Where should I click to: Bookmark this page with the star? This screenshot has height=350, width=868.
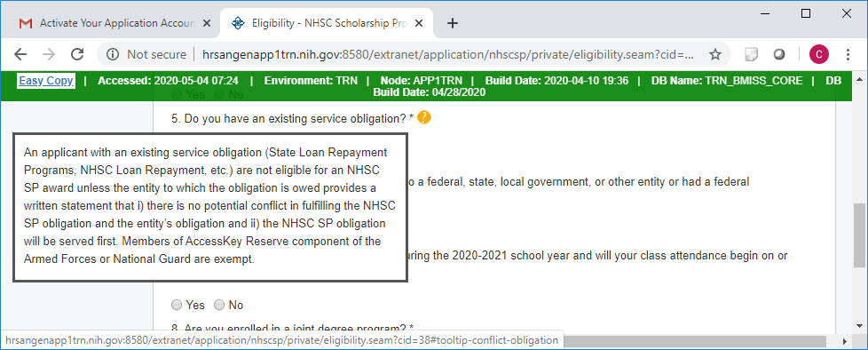tap(715, 54)
